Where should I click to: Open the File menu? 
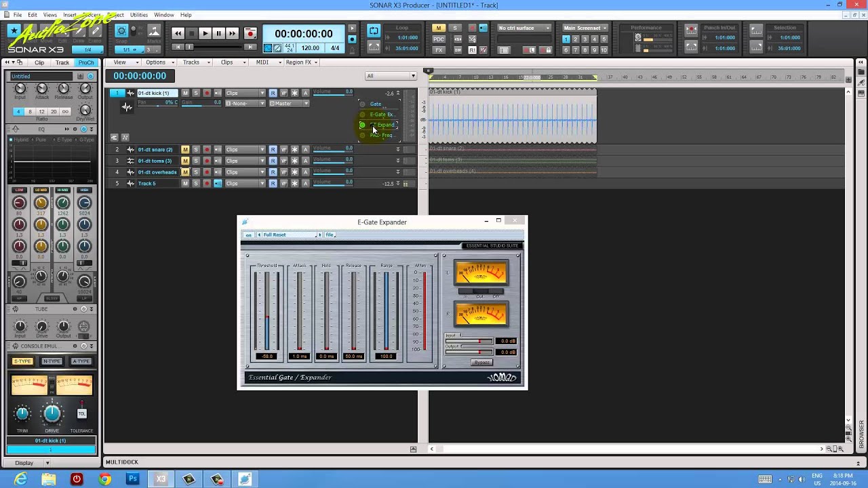(x=18, y=14)
